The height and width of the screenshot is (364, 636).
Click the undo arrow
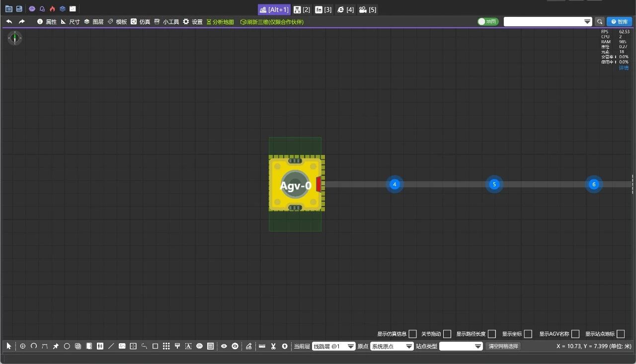pyautogui.click(x=9, y=22)
